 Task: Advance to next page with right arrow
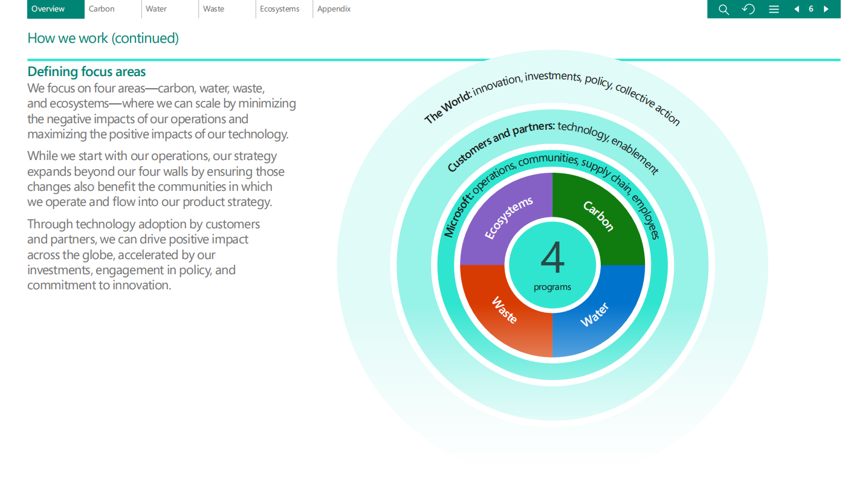[826, 9]
